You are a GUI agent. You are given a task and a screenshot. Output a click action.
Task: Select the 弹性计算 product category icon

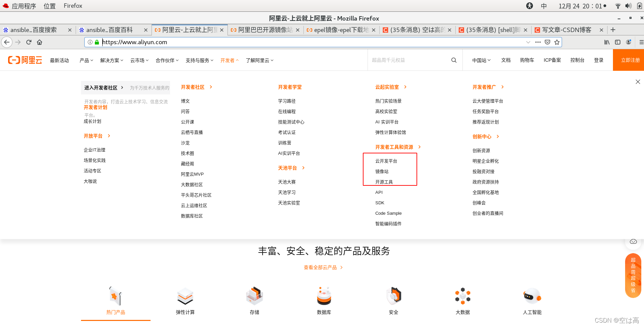coord(185,296)
